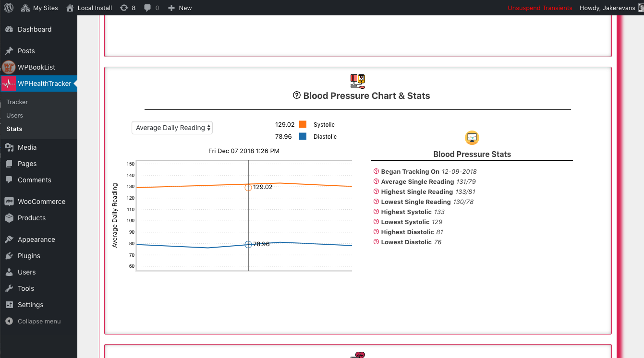Click the 12-09-2018 tracking date value

pyautogui.click(x=459, y=171)
